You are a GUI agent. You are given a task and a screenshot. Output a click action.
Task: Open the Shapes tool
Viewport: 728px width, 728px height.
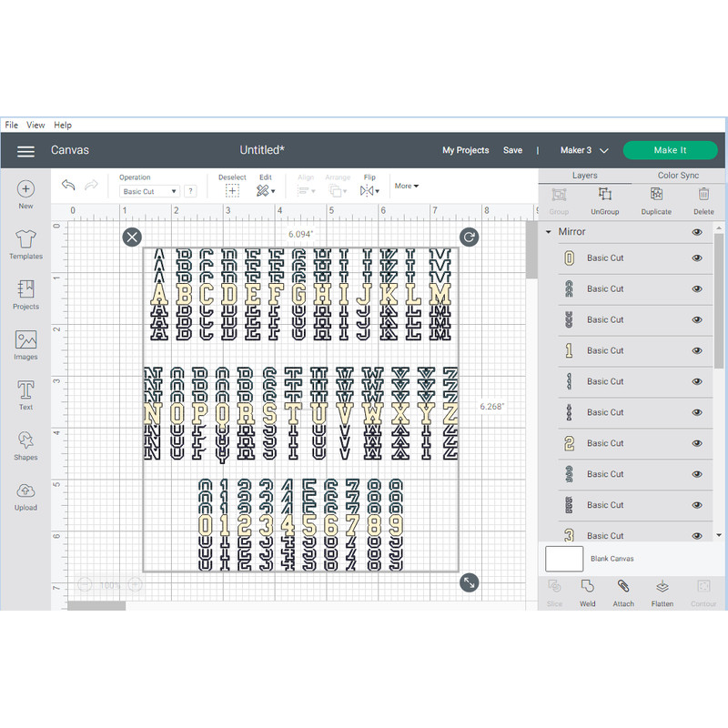tap(25, 445)
